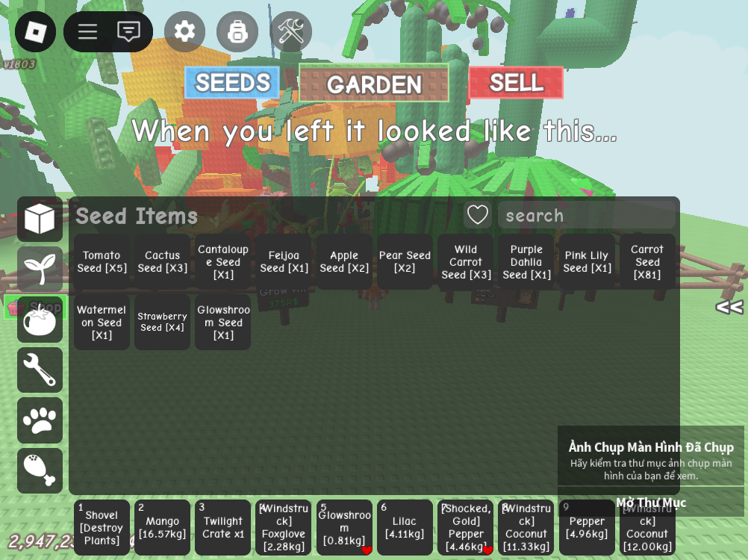Screen dimensions: 748x560
Task: Open the Roblox main menu logo
Action: 35,32
